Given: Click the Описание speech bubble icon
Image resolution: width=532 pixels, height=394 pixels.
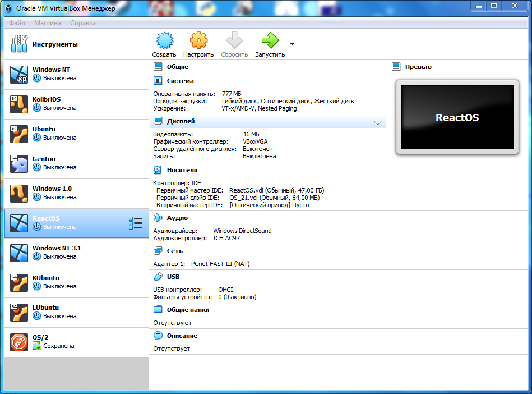Looking at the screenshot, I should (158, 336).
